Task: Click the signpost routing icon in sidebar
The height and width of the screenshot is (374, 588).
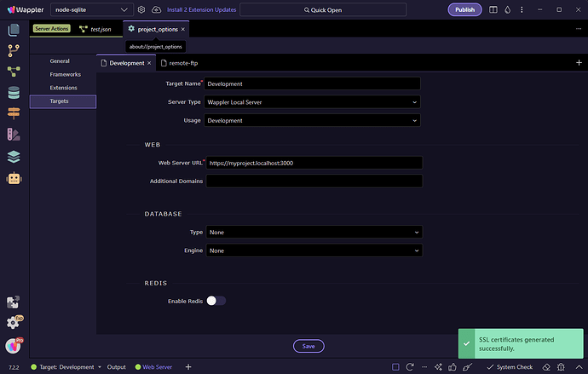Action: point(14,113)
